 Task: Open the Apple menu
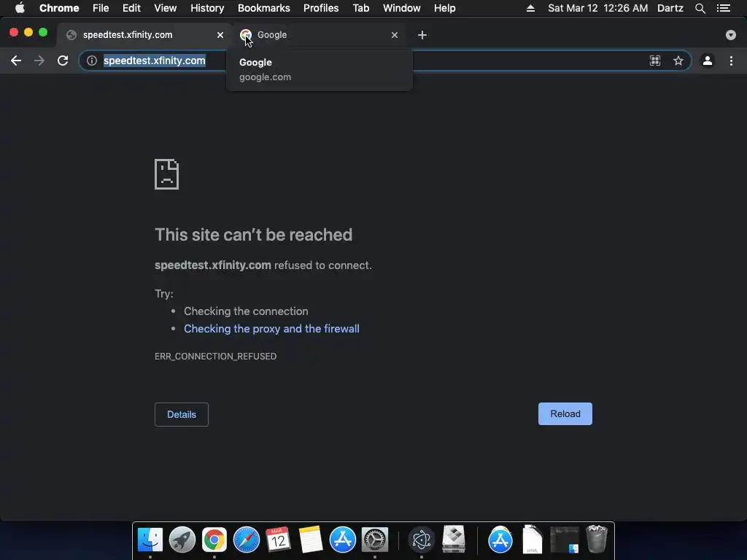tap(20, 8)
